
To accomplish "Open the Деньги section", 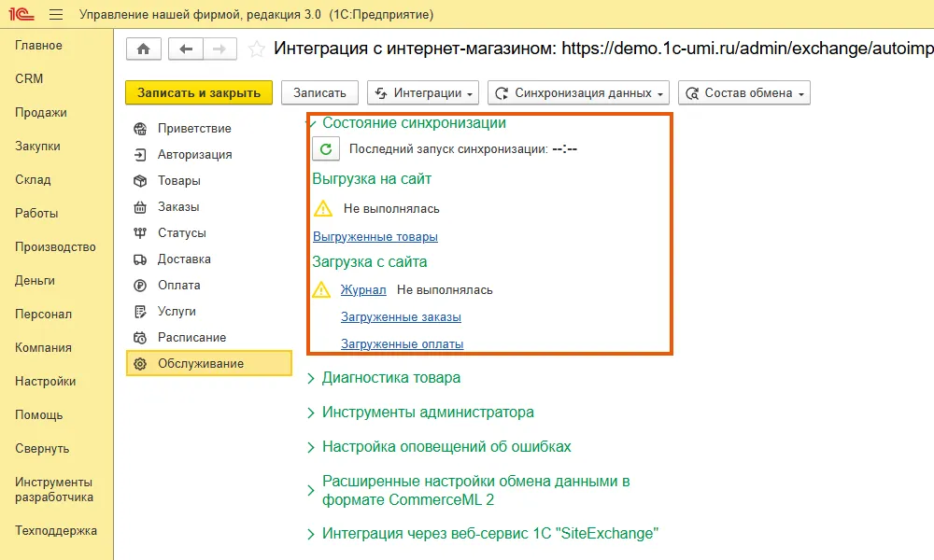I will pyautogui.click(x=35, y=280).
